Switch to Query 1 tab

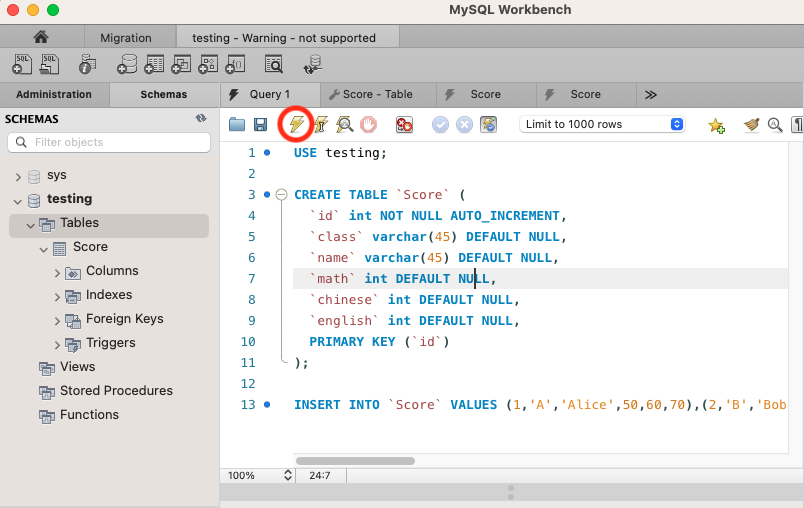coord(270,94)
